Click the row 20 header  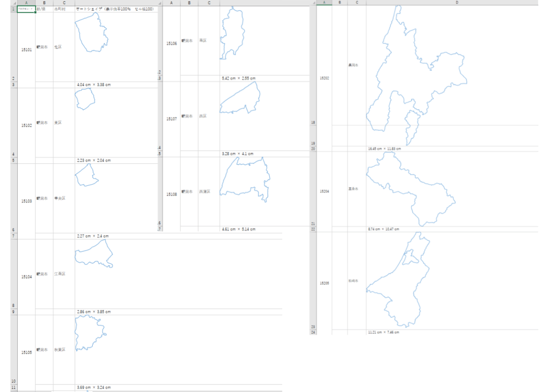(313, 148)
